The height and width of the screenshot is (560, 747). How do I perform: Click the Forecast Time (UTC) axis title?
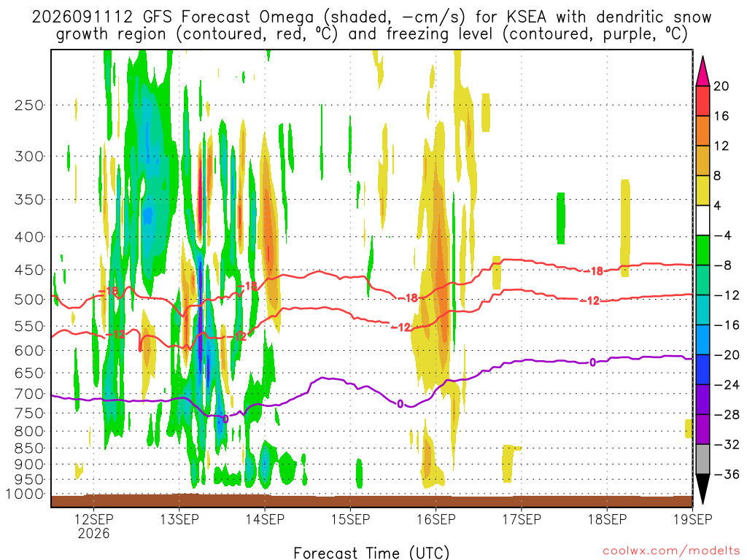371,553
